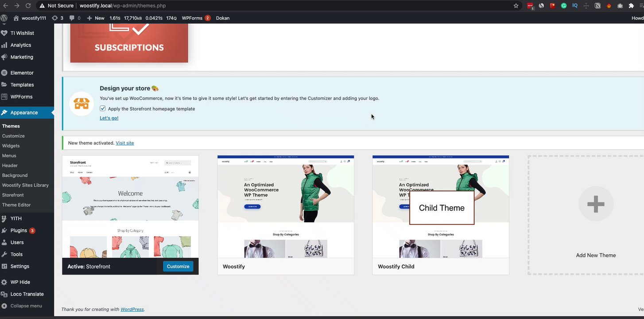The height and width of the screenshot is (319, 644).
Task: Click the Visit site link
Action: (x=125, y=143)
